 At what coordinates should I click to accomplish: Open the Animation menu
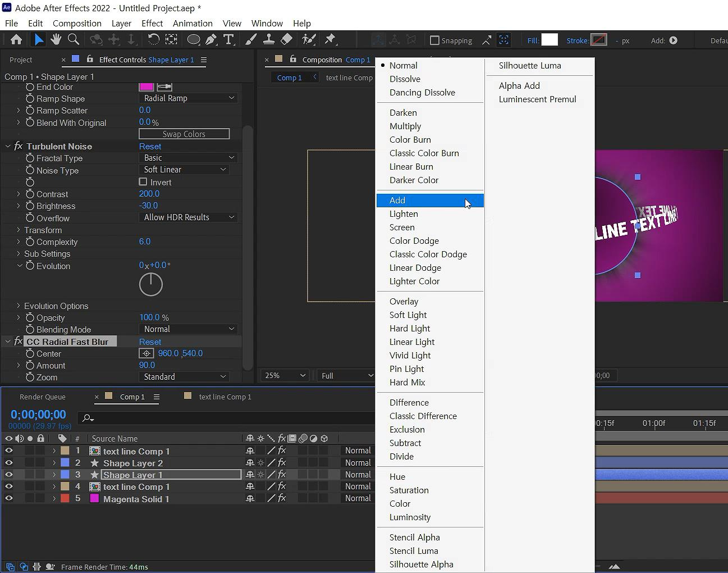pyautogui.click(x=193, y=23)
